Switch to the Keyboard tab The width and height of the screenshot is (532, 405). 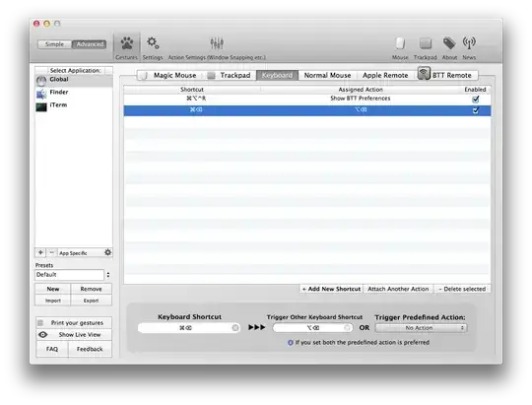[277, 75]
